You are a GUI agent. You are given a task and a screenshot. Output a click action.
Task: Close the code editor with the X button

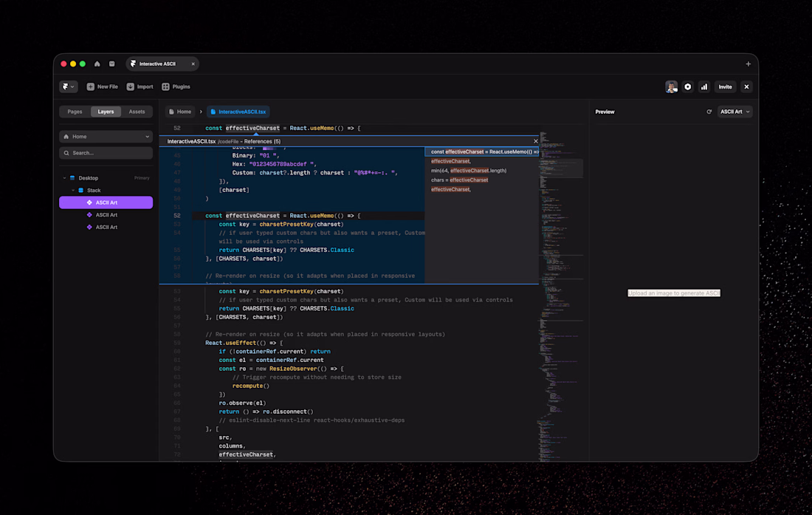[746, 86]
